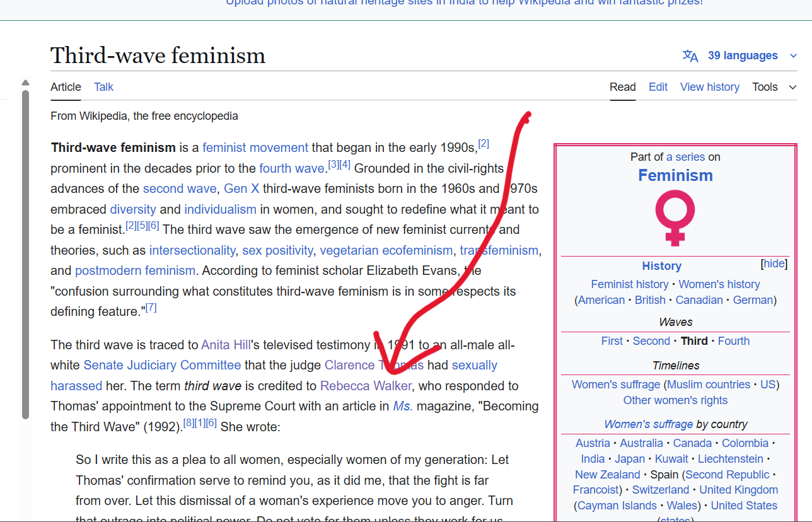Open the Cayman Islands link
Screen dimensions: 812x522
pyautogui.click(x=617, y=506)
